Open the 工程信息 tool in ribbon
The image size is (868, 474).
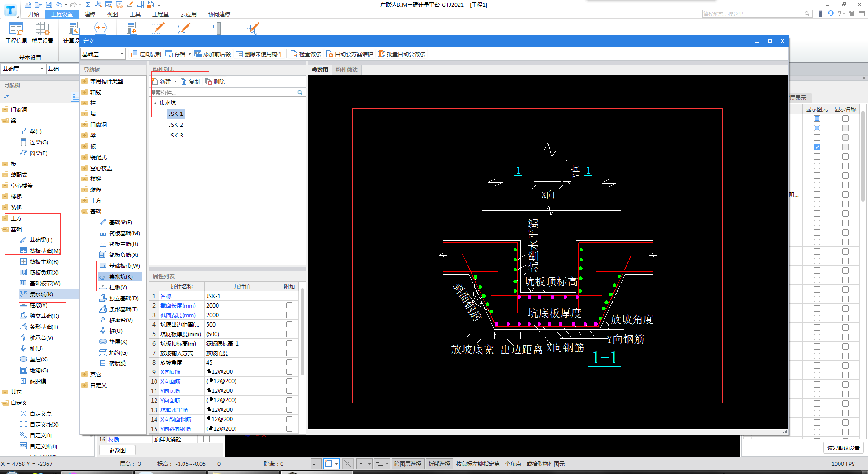(16, 33)
